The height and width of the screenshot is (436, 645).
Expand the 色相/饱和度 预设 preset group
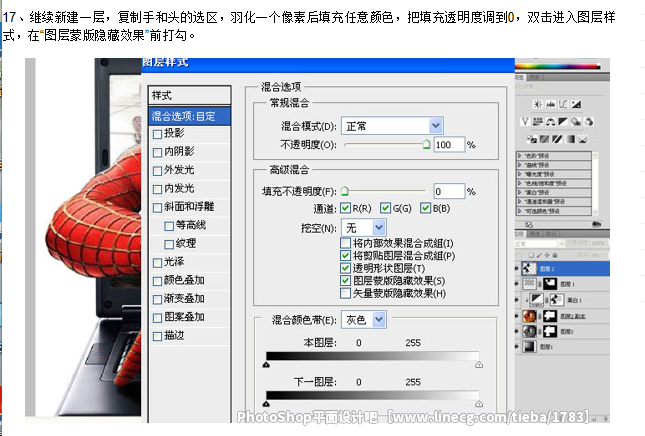(520, 183)
